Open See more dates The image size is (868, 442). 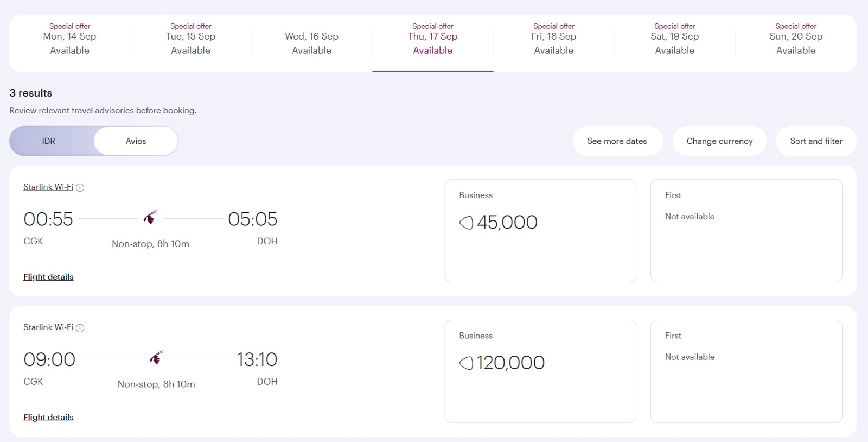617,141
